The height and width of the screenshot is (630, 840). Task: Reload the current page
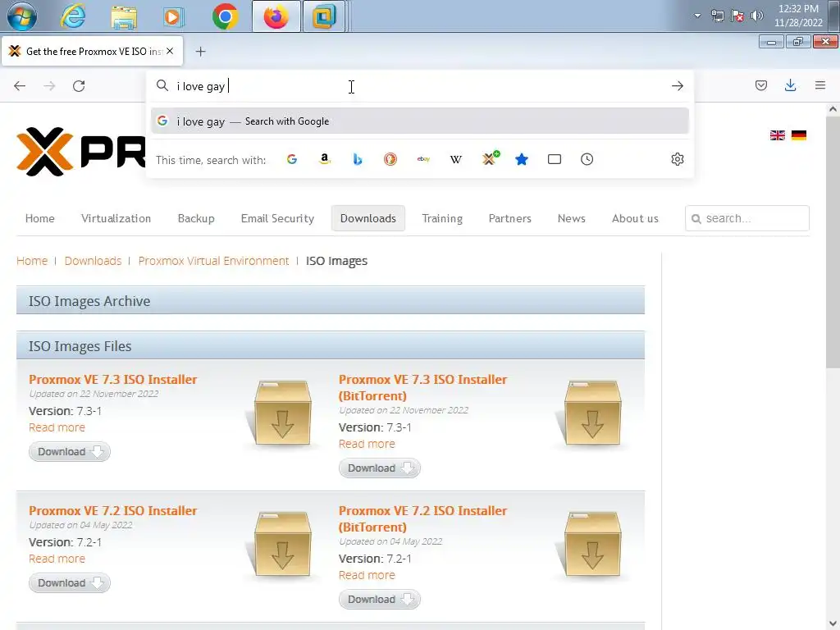click(79, 85)
